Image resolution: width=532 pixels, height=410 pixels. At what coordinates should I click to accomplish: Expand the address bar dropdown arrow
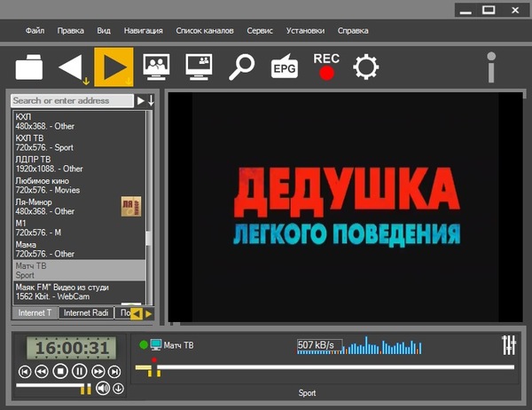[151, 101]
